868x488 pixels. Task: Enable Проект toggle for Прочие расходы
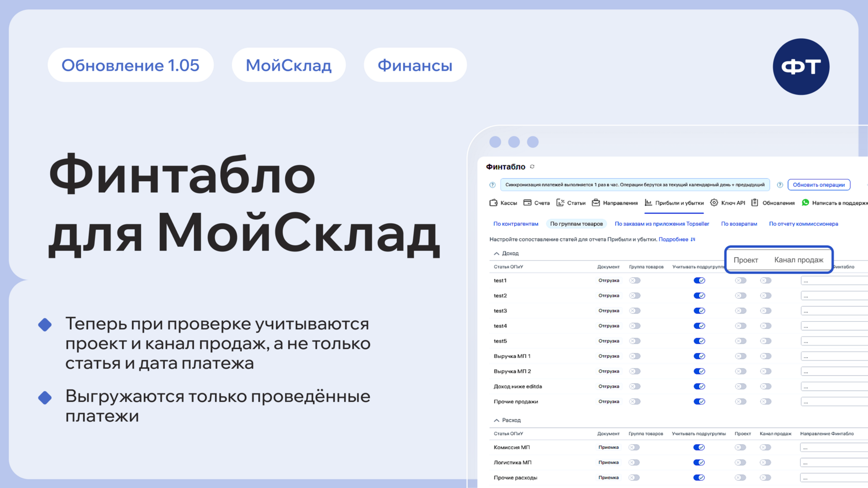(741, 478)
